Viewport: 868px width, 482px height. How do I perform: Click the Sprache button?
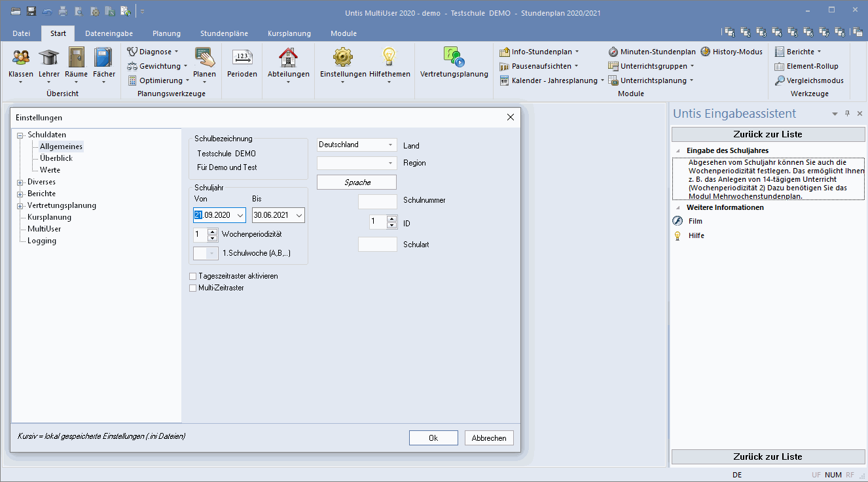pyautogui.click(x=357, y=182)
